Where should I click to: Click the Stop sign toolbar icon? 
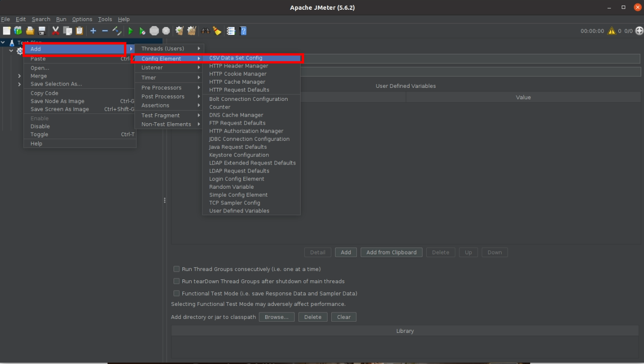coord(154,31)
